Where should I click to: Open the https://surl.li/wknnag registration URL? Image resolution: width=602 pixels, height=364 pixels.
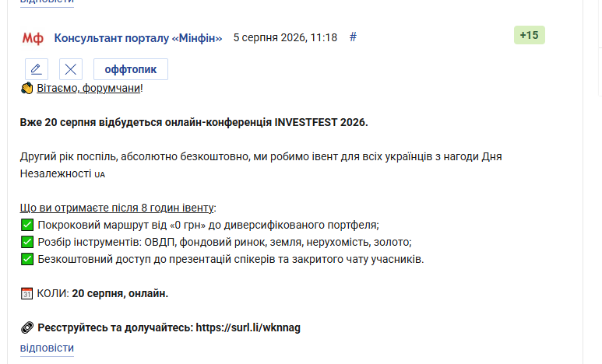248,327
